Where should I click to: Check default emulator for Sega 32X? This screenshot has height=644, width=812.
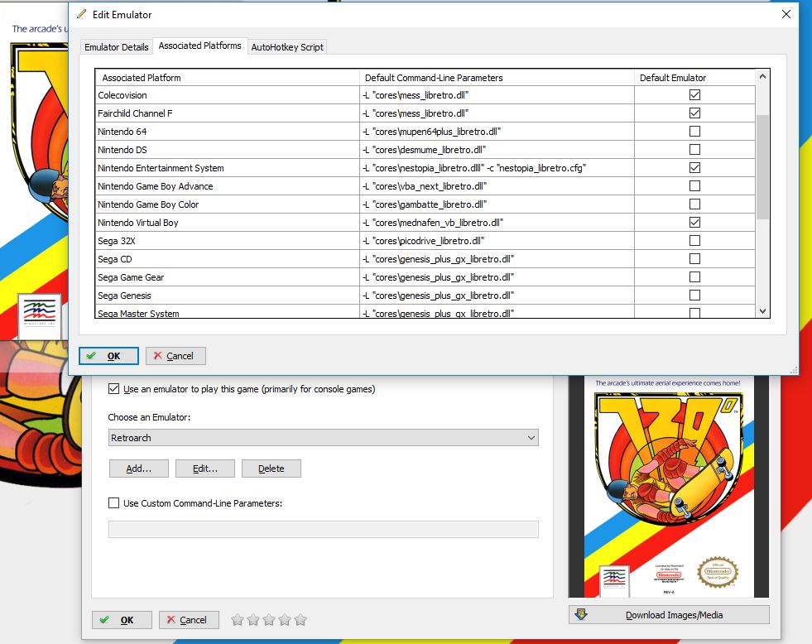[x=694, y=240]
